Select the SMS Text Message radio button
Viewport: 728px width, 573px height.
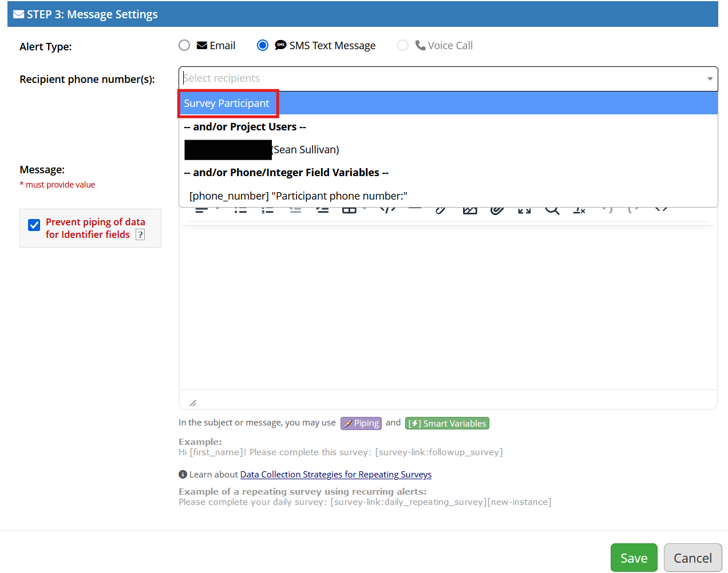tap(263, 45)
